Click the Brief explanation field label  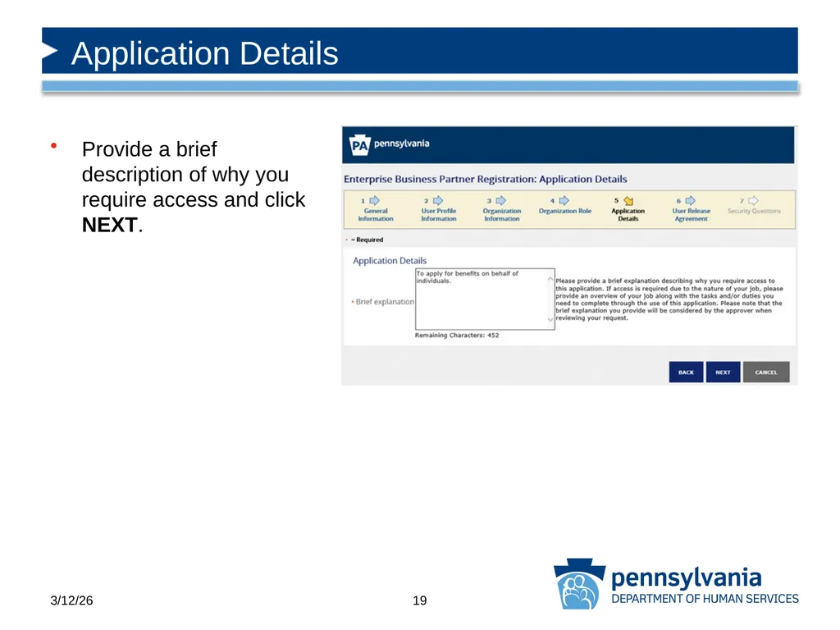(x=385, y=302)
